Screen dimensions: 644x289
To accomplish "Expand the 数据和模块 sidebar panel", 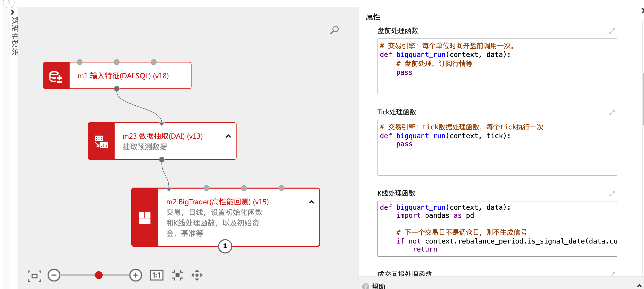I will [x=12, y=12].
